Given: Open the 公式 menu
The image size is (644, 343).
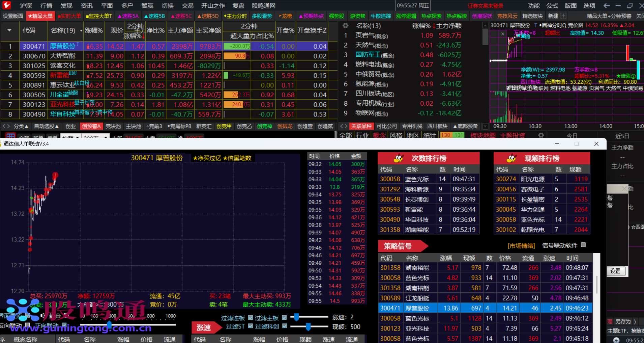Looking at the screenshot, I should point(552,5).
